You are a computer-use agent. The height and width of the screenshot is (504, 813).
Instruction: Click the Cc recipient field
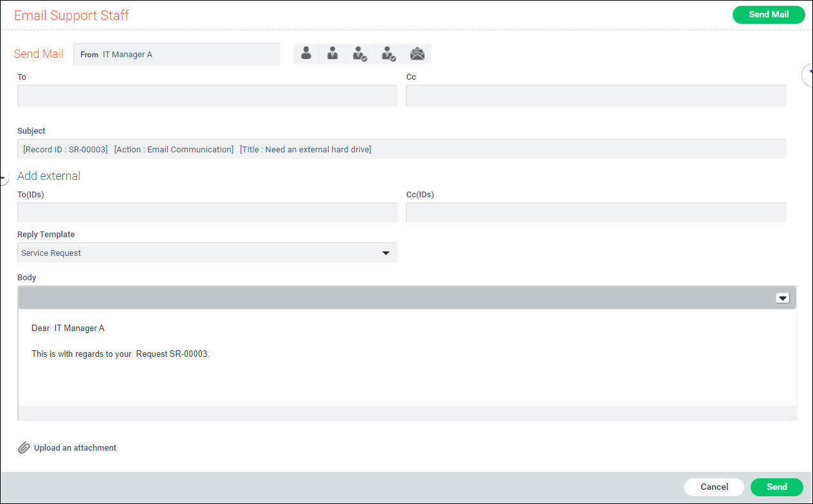596,96
